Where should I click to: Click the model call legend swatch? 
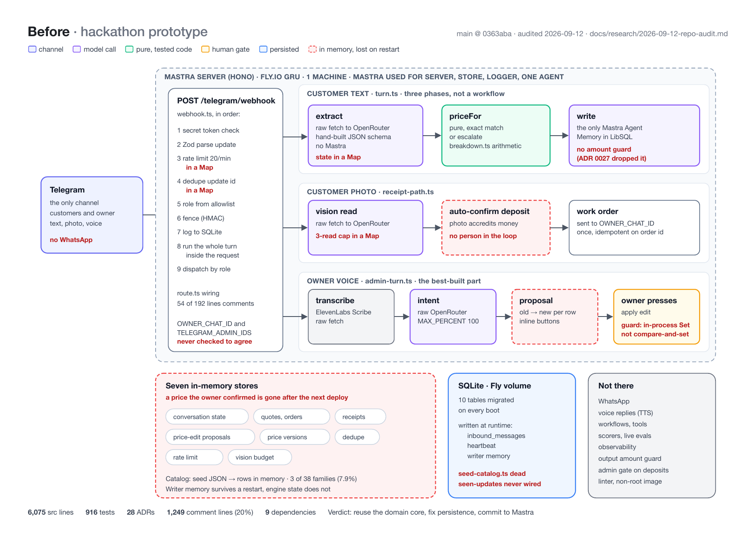pyautogui.click(x=77, y=49)
